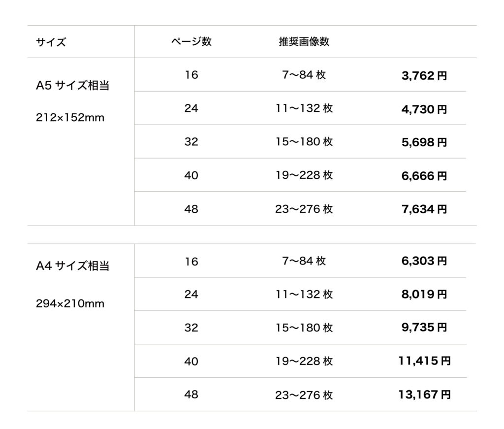Click the 5,698 円 price

[424, 143]
